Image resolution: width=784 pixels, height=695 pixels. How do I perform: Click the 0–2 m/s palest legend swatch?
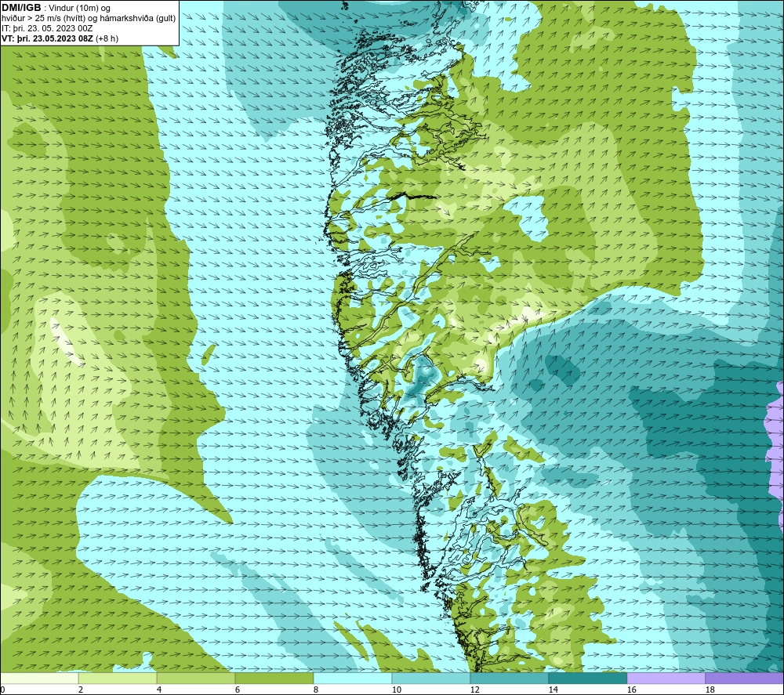pyautogui.click(x=39, y=679)
